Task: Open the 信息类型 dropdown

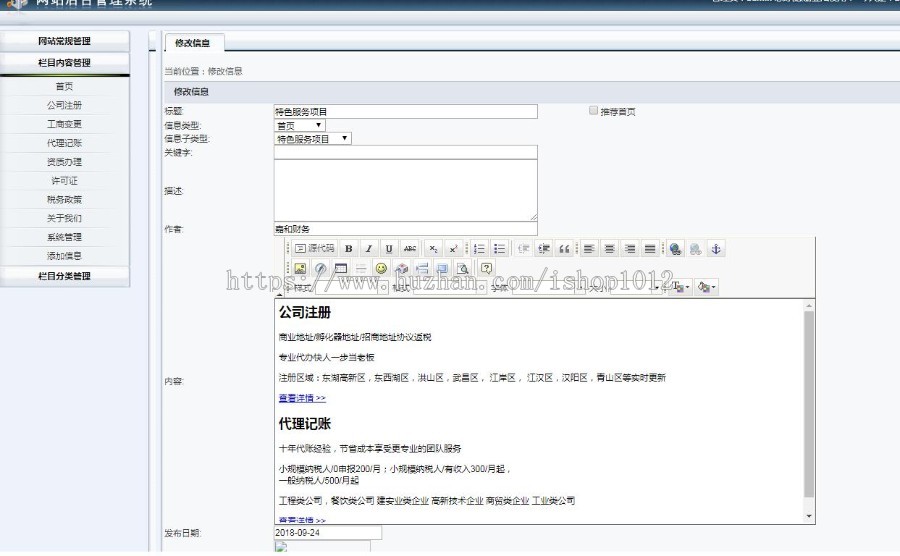Action: coord(300,126)
